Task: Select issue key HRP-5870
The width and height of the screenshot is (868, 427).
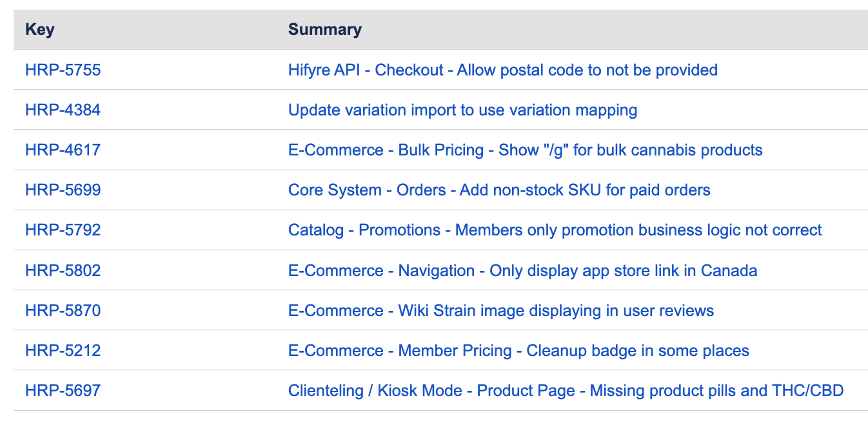Action: tap(63, 310)
